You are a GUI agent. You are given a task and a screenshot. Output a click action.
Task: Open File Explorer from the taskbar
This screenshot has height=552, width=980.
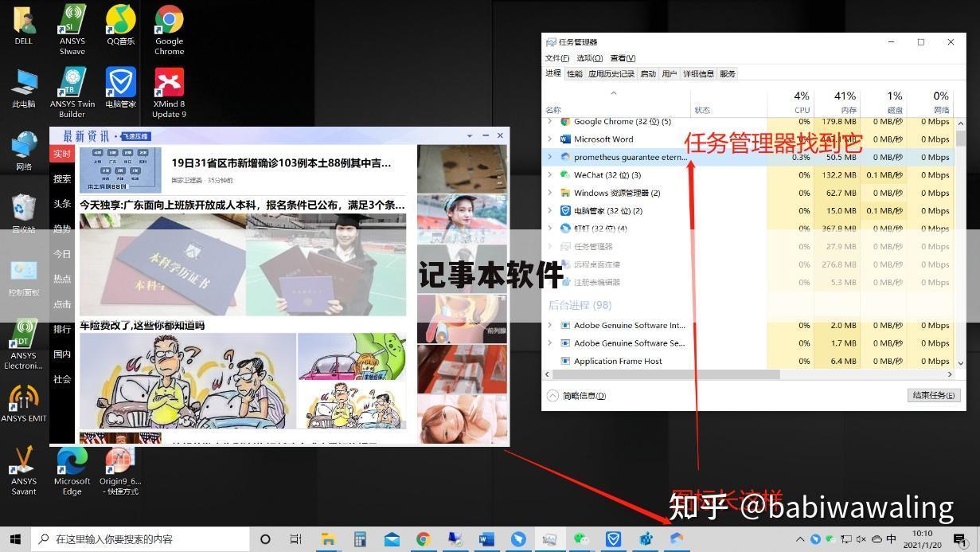coord(328,539)
